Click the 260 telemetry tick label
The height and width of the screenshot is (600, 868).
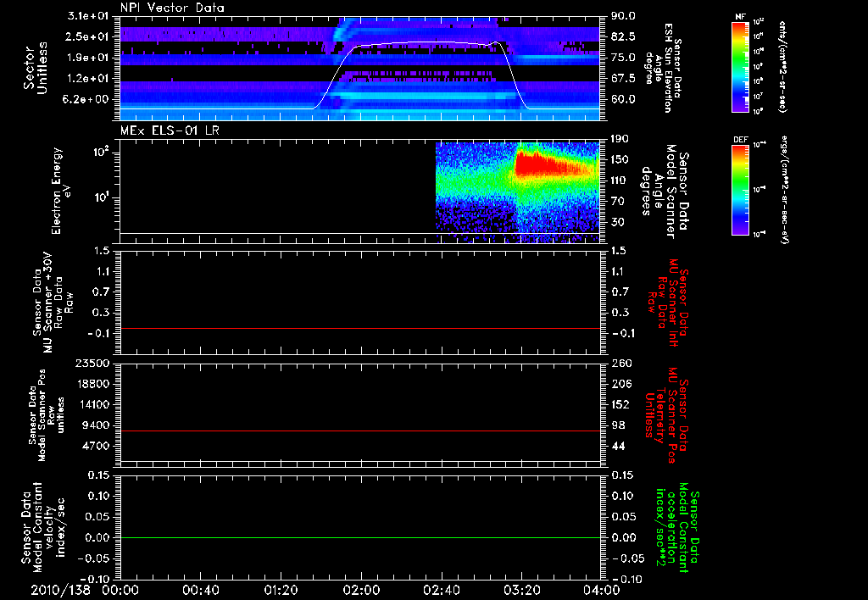[620, 363]
